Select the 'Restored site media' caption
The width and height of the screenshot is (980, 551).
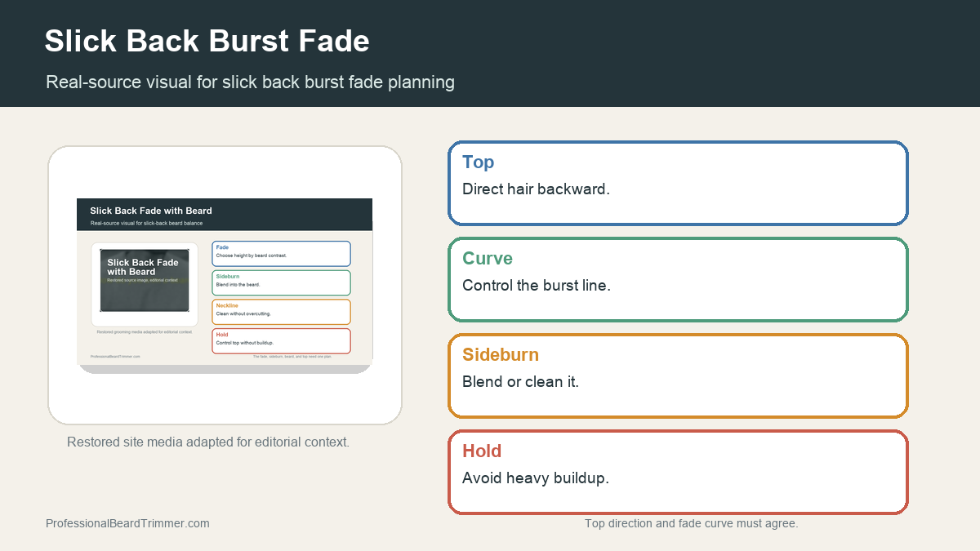tap(208, 442)
